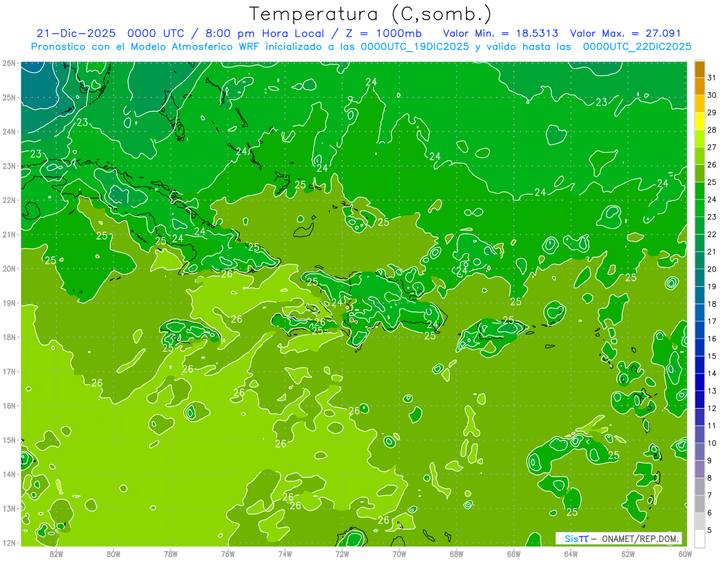Click the "13N" latitude axis label
Image resolution: width=728 pixels, height=562 pixels.
tap(8, 508)
